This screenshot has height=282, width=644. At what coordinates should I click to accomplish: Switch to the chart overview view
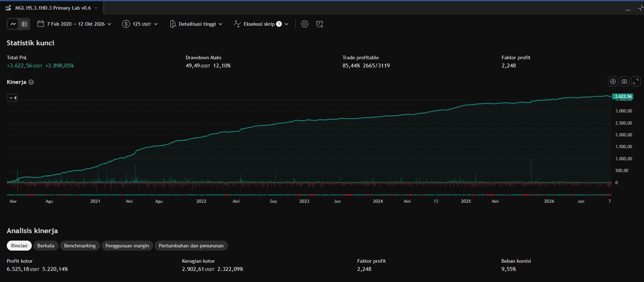click(13, 24)
